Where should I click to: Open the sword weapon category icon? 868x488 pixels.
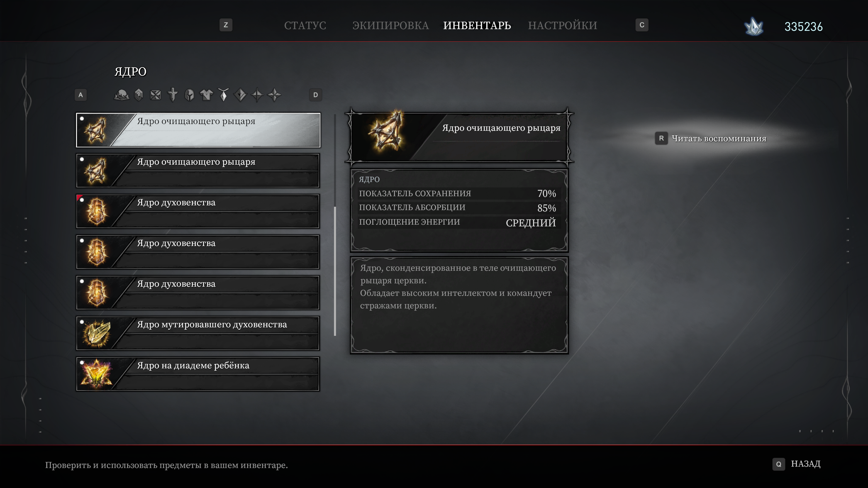tap(173, 95)
